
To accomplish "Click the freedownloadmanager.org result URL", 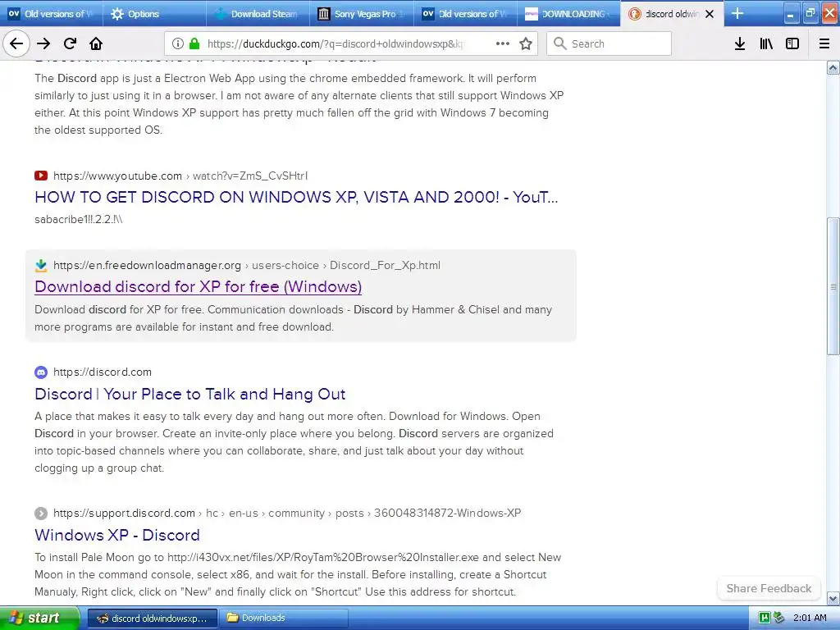I will point(247,265).
